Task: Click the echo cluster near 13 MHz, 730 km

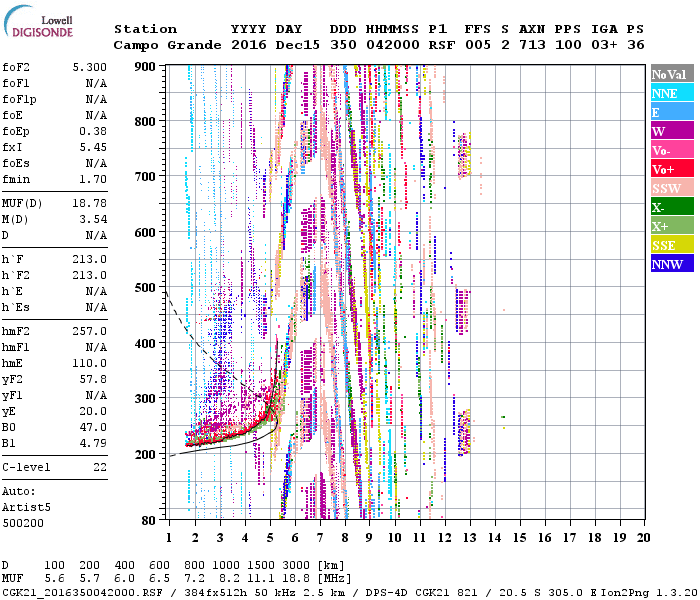Action: tap(464, 155)
